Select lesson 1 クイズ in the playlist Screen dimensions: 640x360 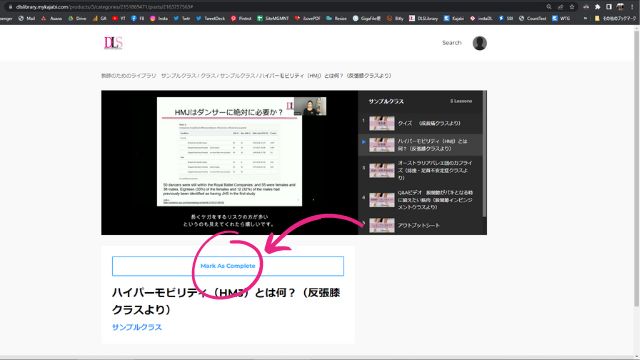tap(420, 123)
